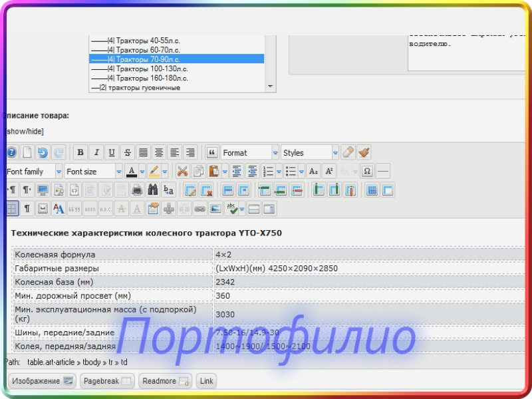Select Тракторы 60-70л.с. category
The image size is (532, 399).
click(x=176, y=50)
